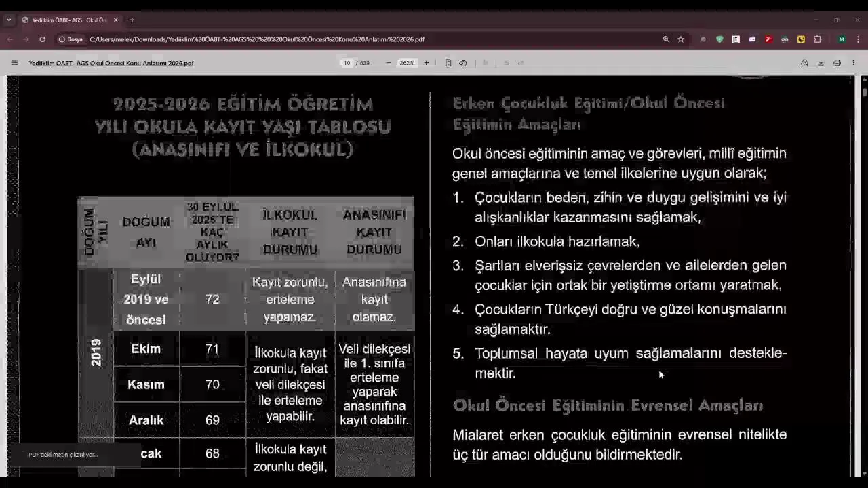Go back to previous page

[9, 39]
